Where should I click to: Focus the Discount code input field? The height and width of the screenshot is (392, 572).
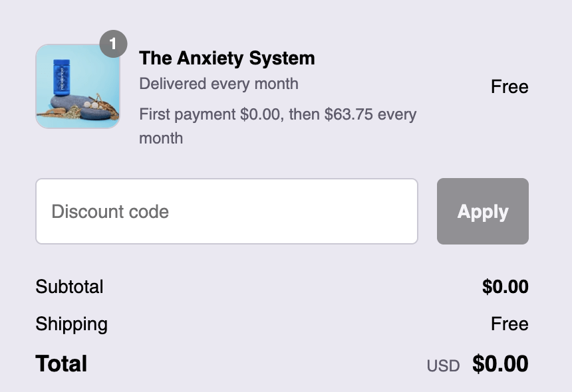click(x=226, y=211)
